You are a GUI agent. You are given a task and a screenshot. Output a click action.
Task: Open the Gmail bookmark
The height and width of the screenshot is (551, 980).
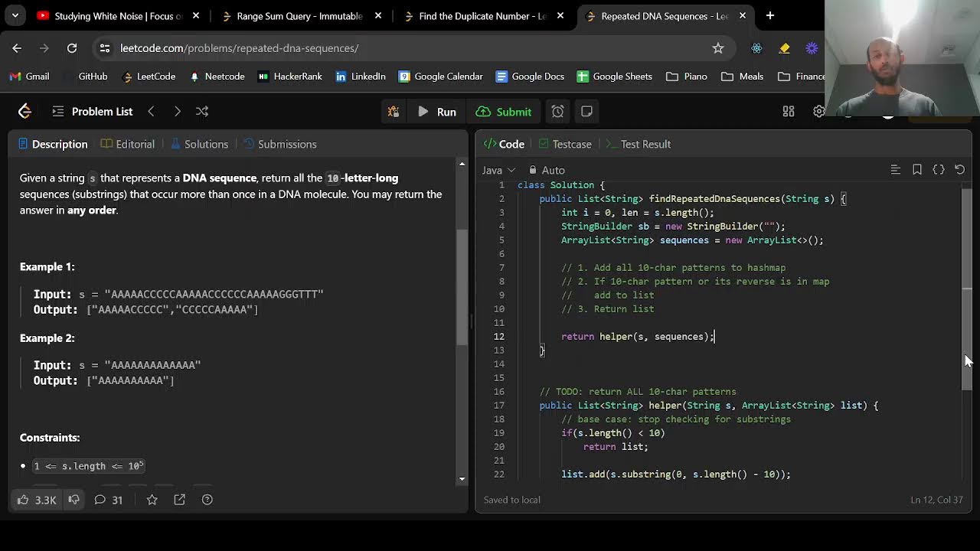29,77
